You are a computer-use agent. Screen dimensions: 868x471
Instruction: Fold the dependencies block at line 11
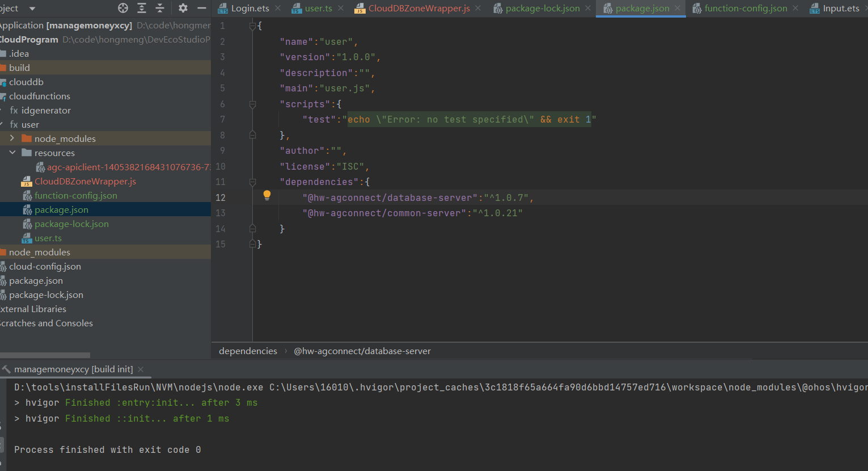tap(253, 182)
